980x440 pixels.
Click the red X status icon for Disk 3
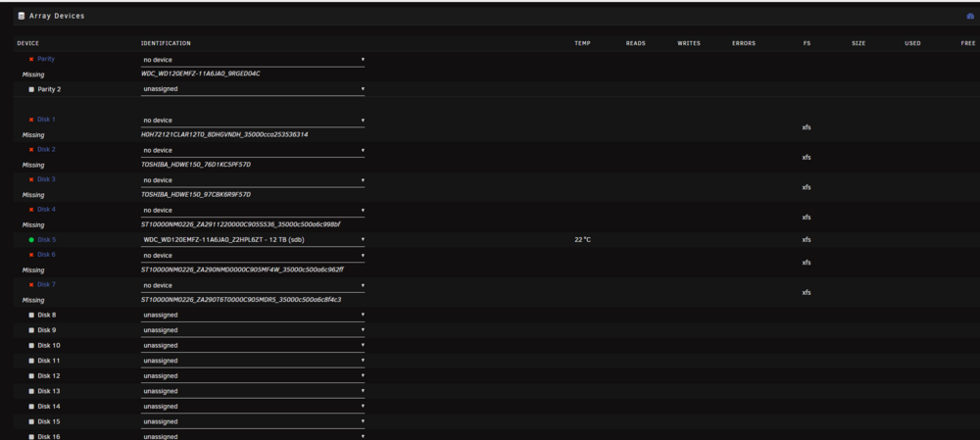[x=31, y=179]
